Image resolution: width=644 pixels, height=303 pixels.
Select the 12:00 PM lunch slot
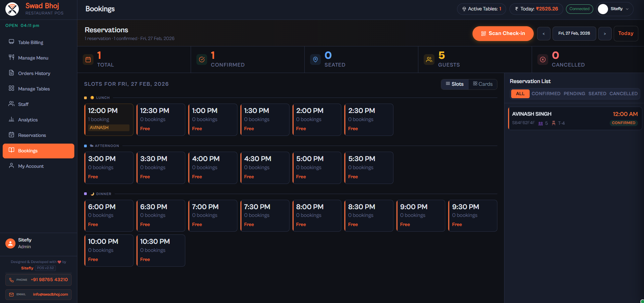click(109, 119)
